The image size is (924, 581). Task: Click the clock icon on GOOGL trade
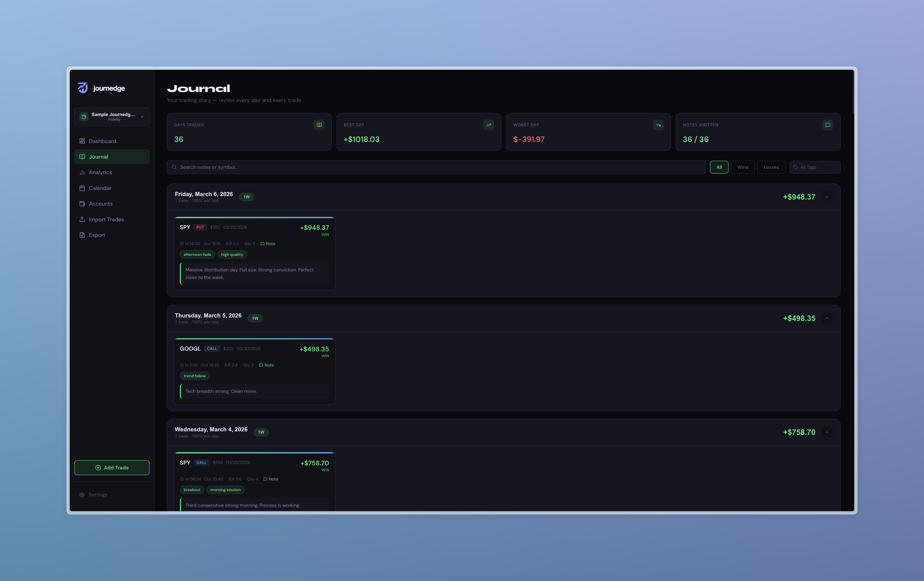[182, 365]
